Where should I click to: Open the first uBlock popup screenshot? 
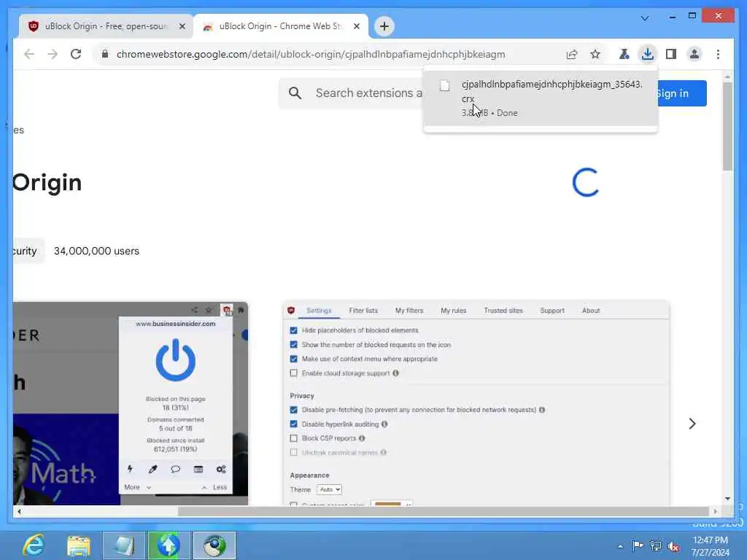tap(131, 402)
